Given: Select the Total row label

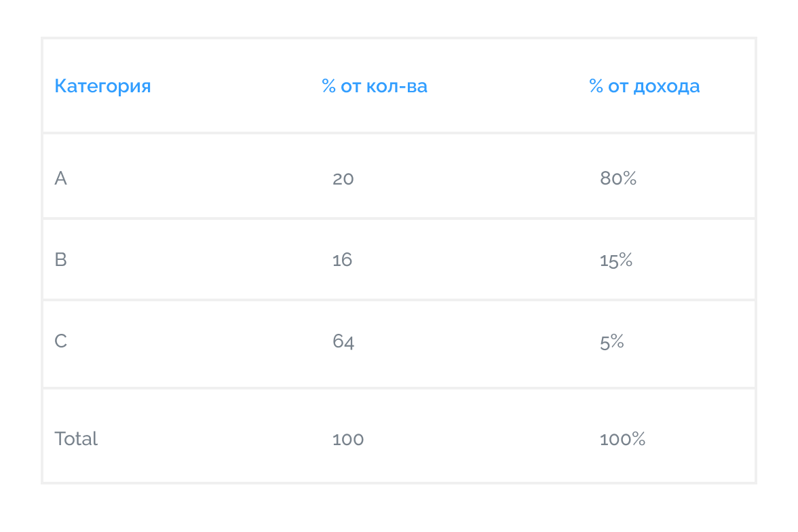Looking at the screenshot, I should pos(76,438).
